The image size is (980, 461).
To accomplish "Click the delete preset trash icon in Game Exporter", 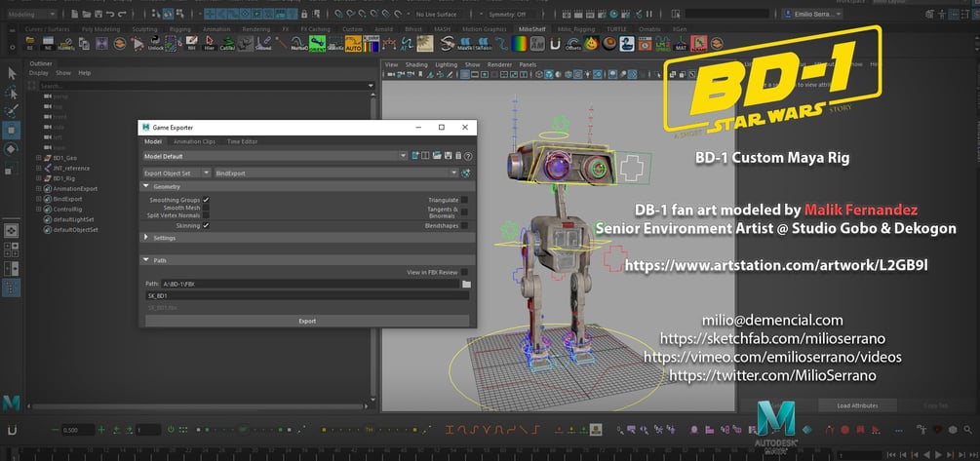I will click(x=458, y=156).
